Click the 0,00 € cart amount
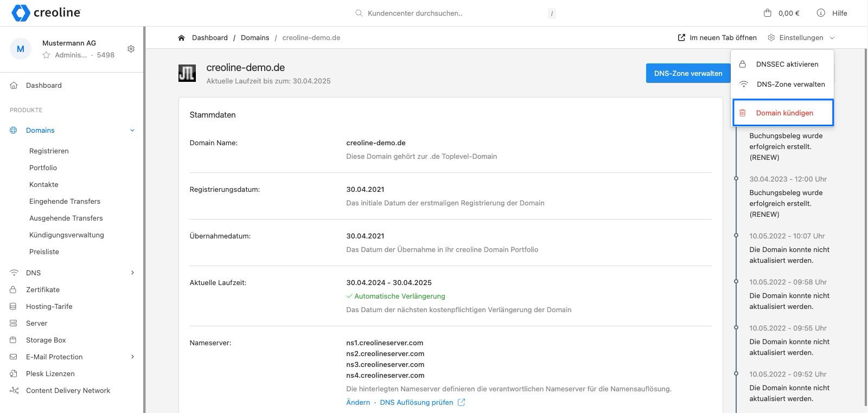 click(789, 13)
